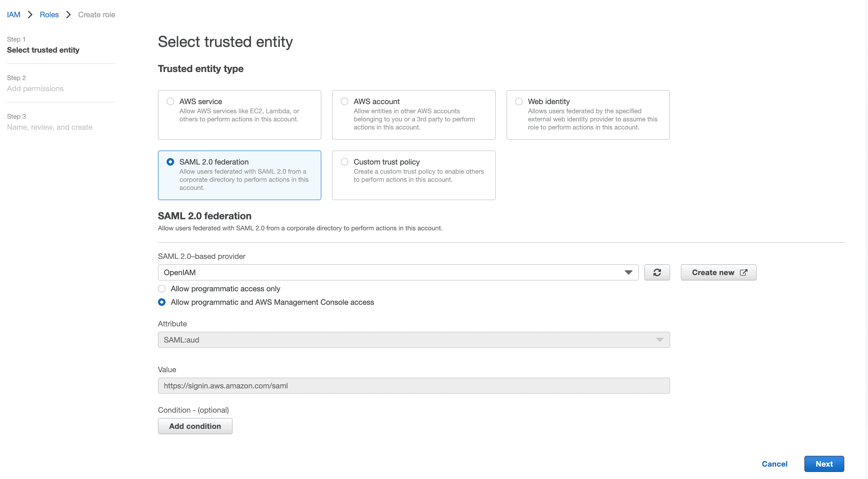Viewport: 868px width, 479px height.
Task: Select the AWS account trusted entity
Action: point(345,101)
